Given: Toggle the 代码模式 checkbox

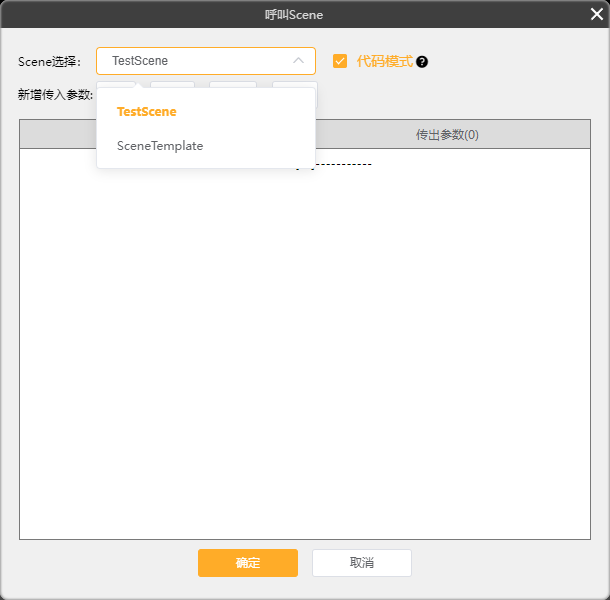Looking at the screenshot, I should pos(340,61).
